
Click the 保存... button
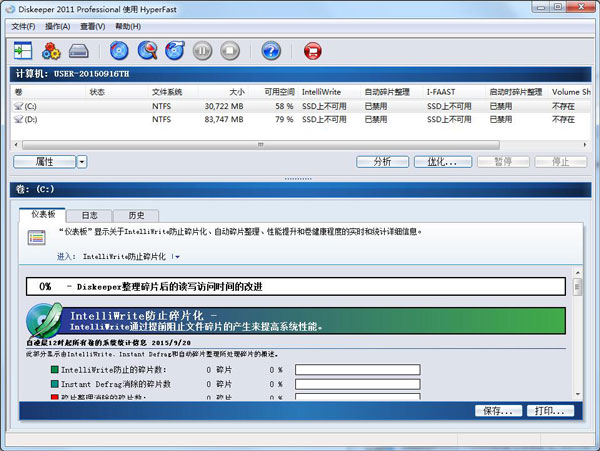(498, 411)
